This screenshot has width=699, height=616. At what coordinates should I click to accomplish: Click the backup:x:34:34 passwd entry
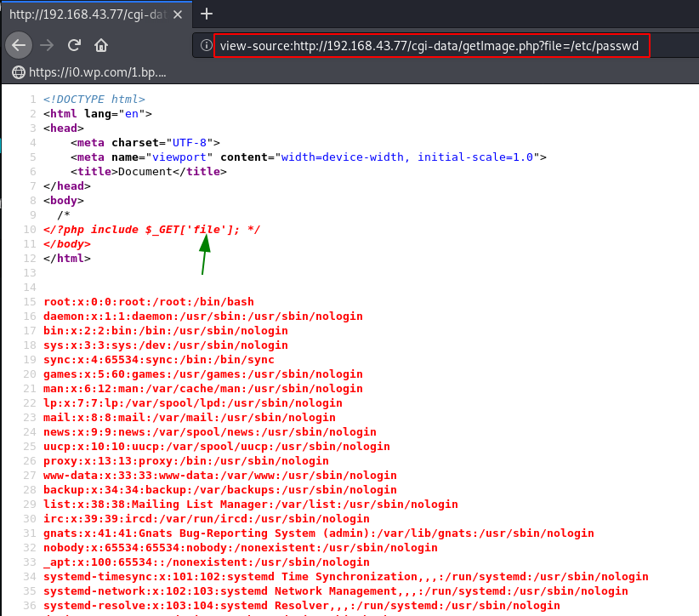(x=219, y=490)
